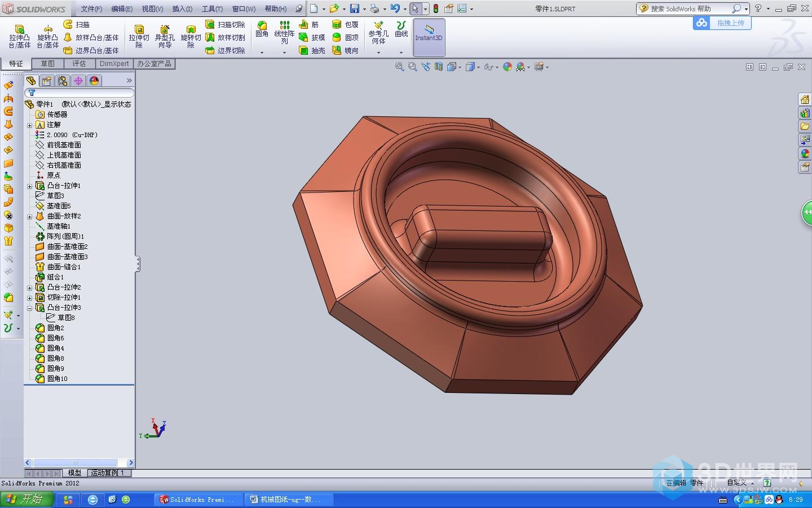Click the Previous View icon
The width and height of the screenshot is (812, 508).
point(425,67)
